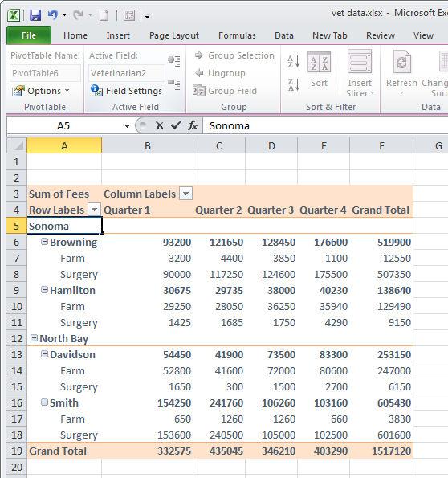This screenshot has width=448, height=478.
Task: Click the Sort Z to A icon
Action: (294, 84)
